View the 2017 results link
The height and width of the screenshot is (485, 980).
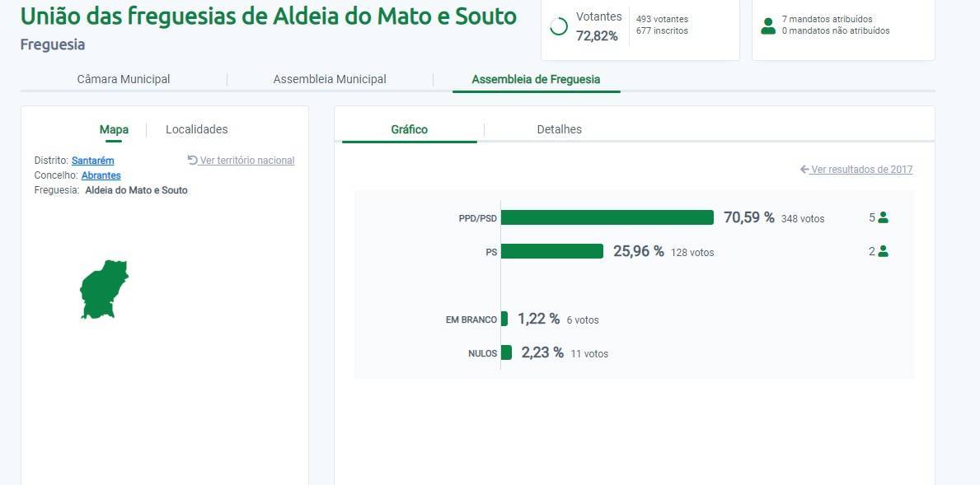click(861, 170)
